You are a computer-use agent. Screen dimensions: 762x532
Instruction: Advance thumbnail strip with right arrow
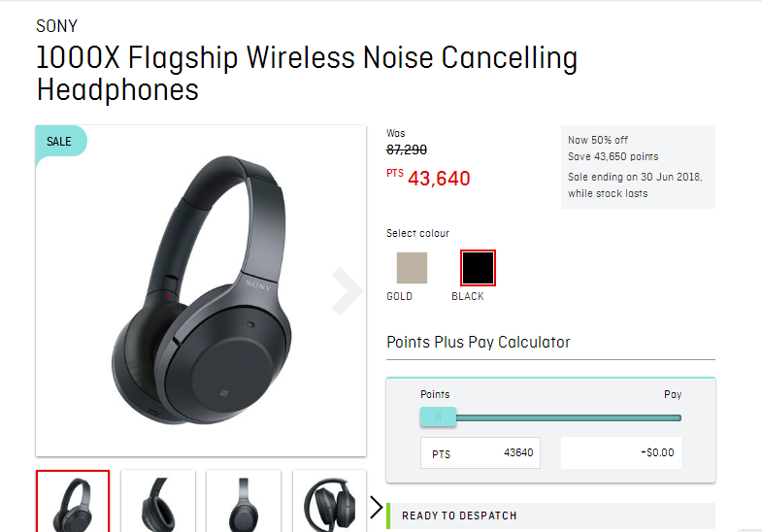pos(376,507)
